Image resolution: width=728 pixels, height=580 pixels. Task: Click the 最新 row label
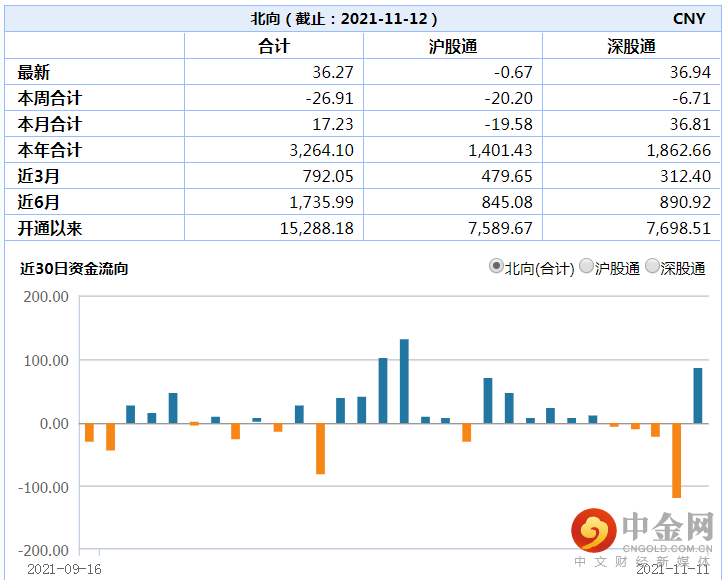(x=33, y=72)
